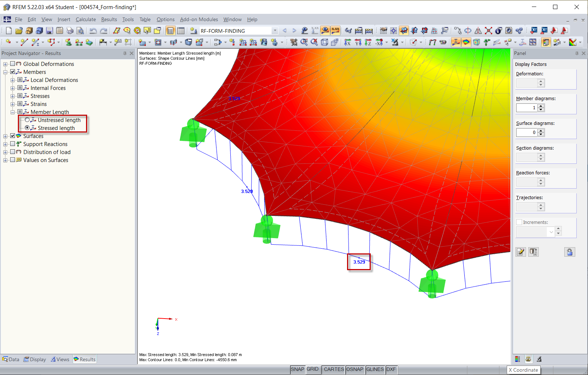Click the New document icon

tap(9, 31)
